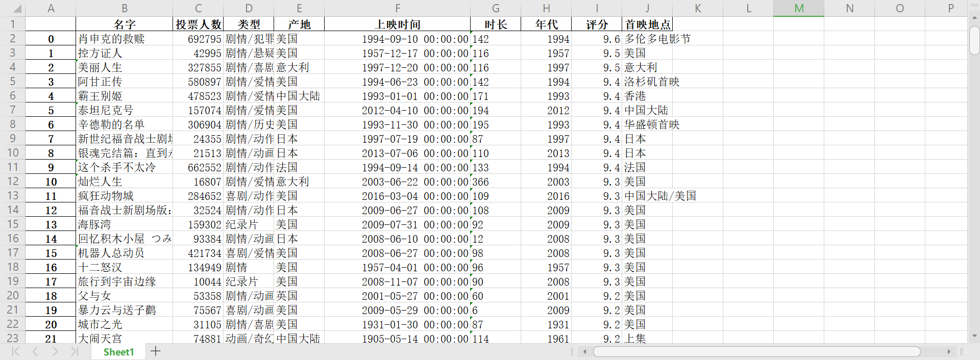
Task: Click header cell 评分
Action: 597,24
